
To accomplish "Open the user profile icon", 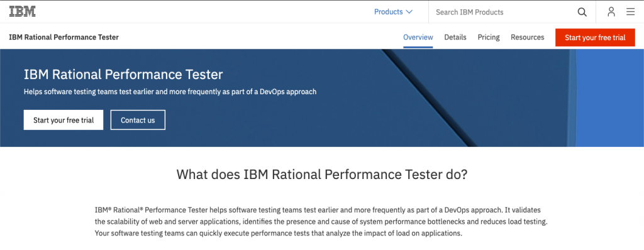I will (611, 12).
